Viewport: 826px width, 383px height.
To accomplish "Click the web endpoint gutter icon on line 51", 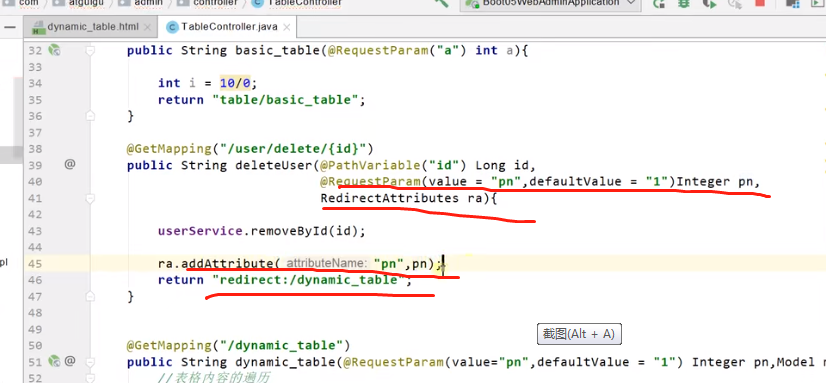I will pyautogui.click(x=54, y=361).
